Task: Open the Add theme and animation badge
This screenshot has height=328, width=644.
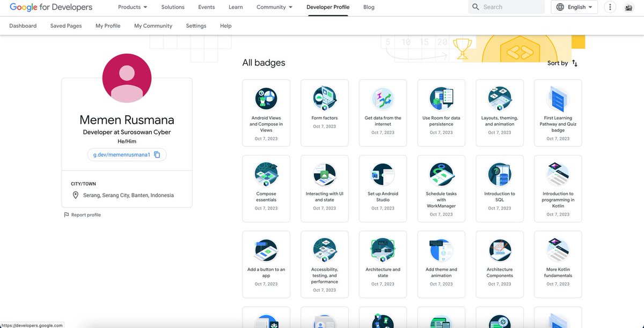Action: tap(441, 264)
